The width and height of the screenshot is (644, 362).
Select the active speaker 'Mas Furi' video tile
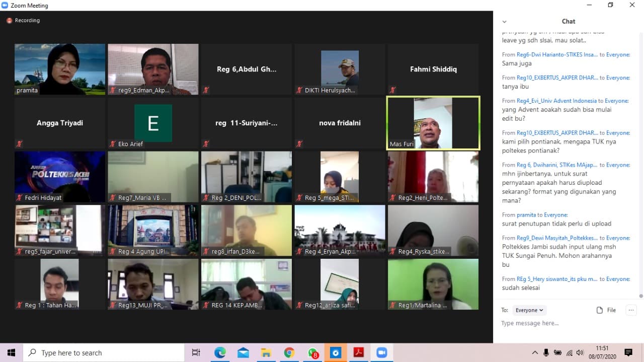433,123
